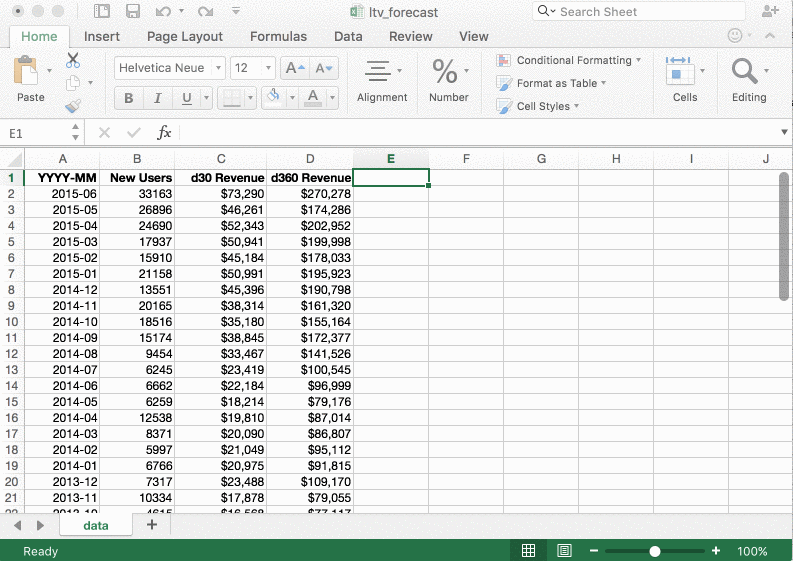Switch to Page Layout view icon

(564, 551)
